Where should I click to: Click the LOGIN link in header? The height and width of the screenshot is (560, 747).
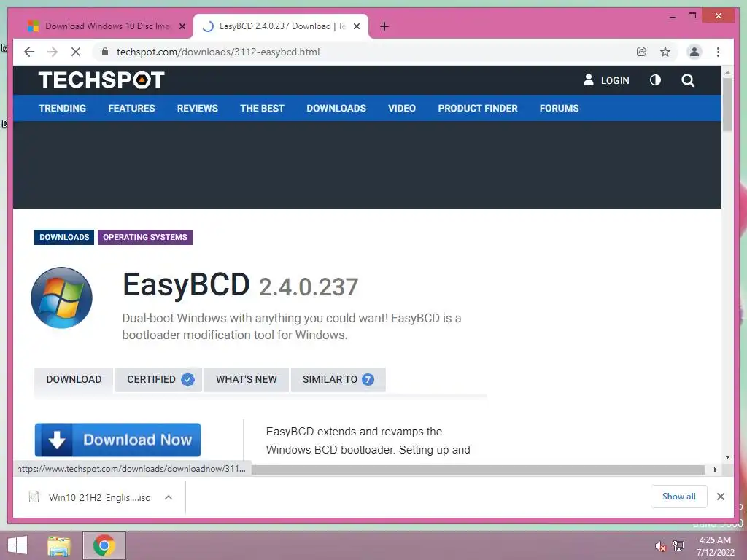click(x=606, y=80)
